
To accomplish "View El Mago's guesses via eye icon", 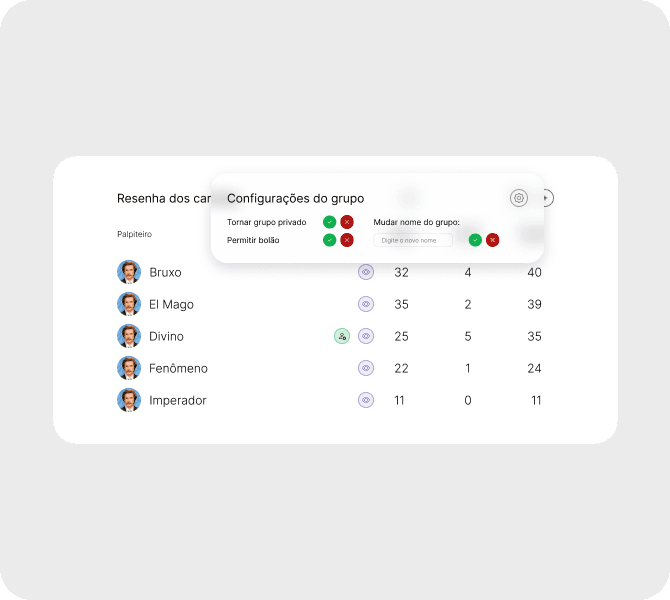I will pyautogui.click(x=366, y=304).
